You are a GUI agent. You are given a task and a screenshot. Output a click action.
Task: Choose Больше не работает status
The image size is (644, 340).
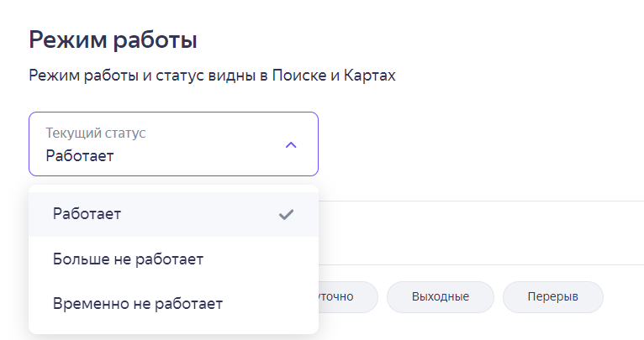[128, 259]
